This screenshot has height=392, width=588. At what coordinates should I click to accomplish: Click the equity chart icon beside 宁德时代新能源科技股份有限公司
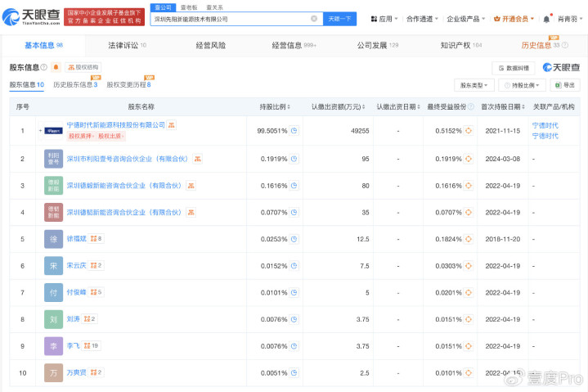[172, 125]
